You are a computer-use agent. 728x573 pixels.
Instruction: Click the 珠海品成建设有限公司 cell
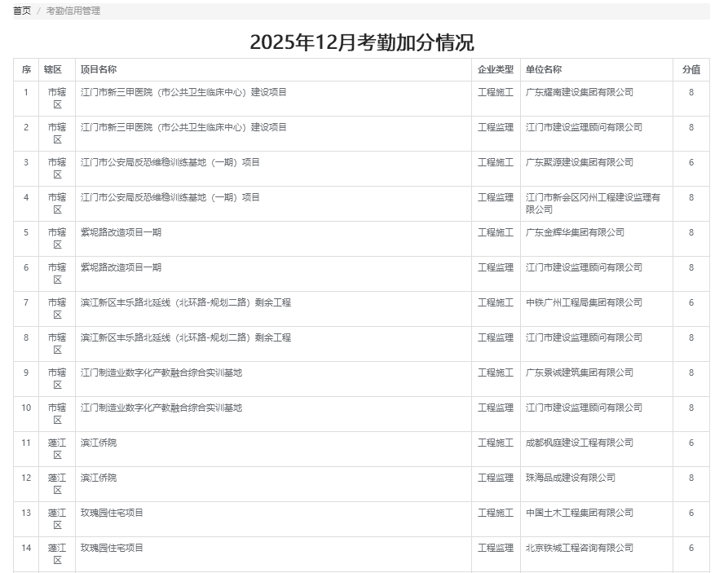[x=570, y=478]
